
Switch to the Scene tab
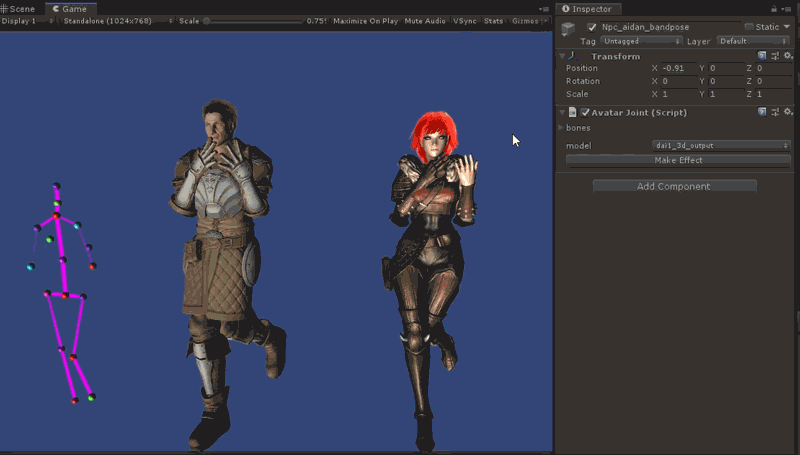pos(18,9)
